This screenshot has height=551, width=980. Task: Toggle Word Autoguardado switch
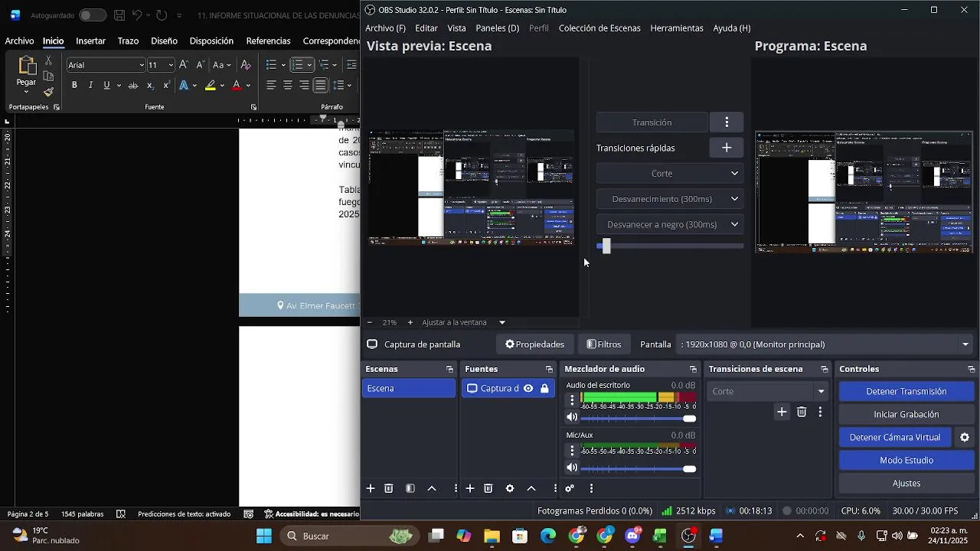(x=93, y=15)
